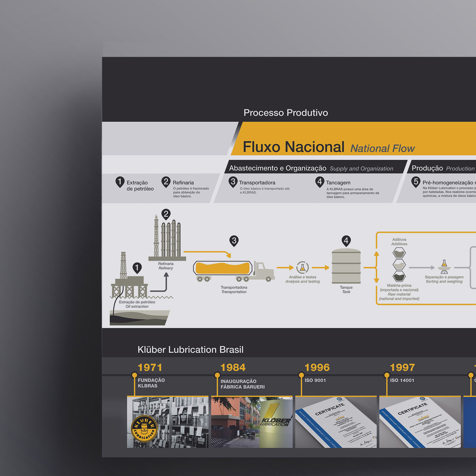Click the orange arrow between truck and flask icon

tap(285, 268)
